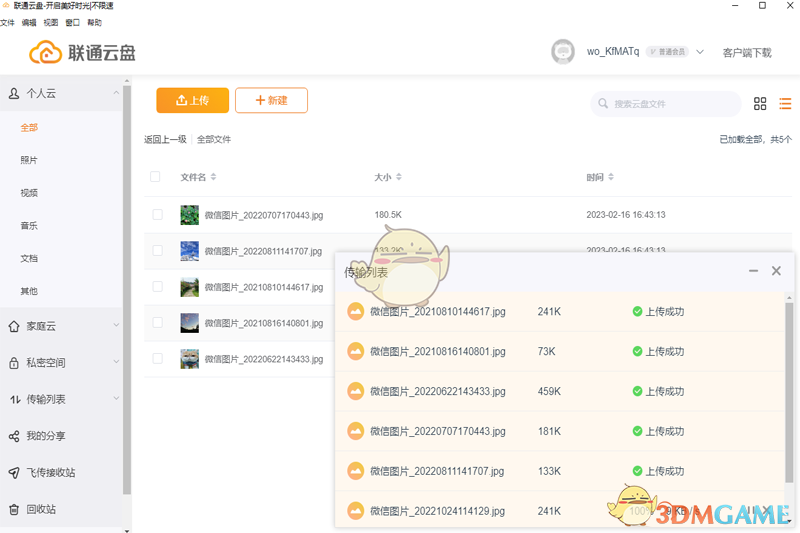The height and width of the screenshot is (533, 800).
Task: Click the 返回上一级 link
Action: pos(165,139)
